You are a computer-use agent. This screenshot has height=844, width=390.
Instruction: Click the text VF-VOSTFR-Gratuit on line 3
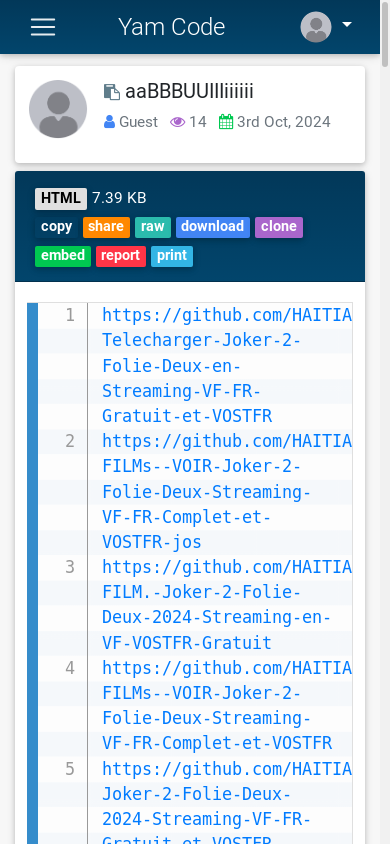tap(187, 643)
